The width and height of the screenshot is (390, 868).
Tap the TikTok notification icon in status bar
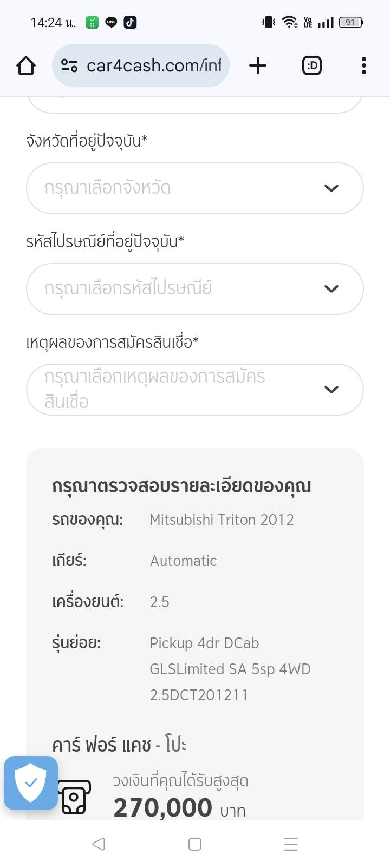click(130, 22)
